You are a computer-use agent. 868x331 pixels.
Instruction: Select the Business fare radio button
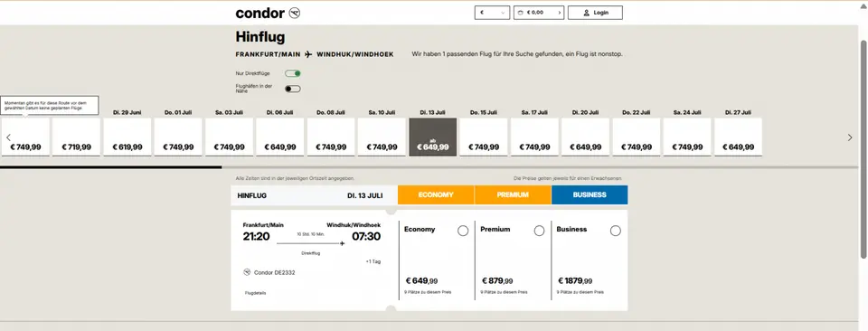point(615,231)
